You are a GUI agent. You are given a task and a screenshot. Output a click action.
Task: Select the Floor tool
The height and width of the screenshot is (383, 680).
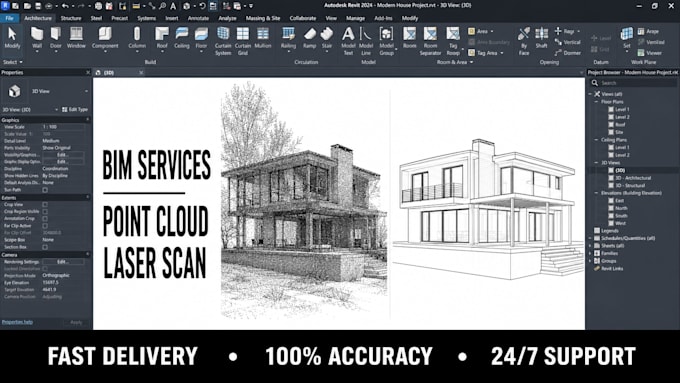(201, 38)
